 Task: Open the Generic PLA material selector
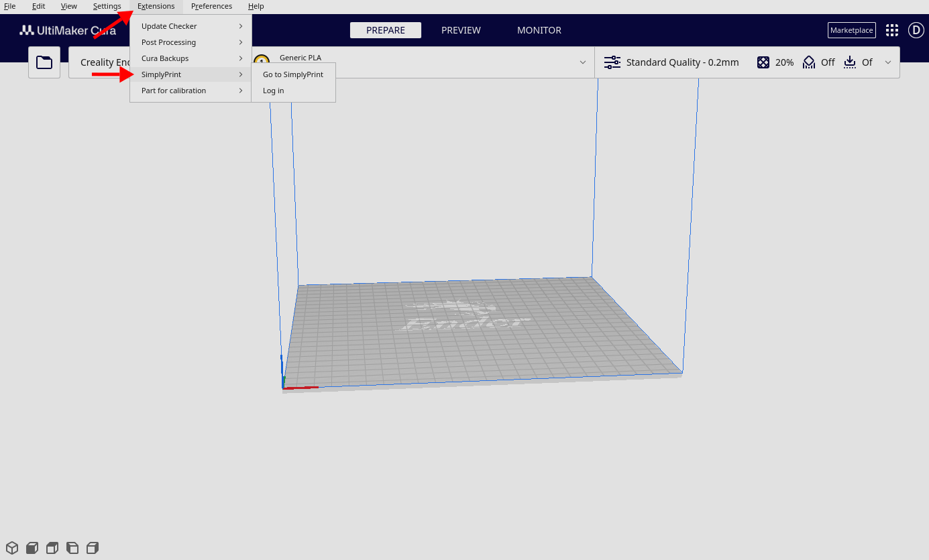[x=300, y=58]
